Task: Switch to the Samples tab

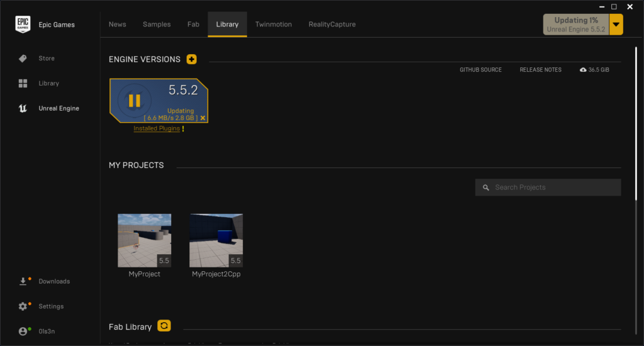Action: pos(157,25)
